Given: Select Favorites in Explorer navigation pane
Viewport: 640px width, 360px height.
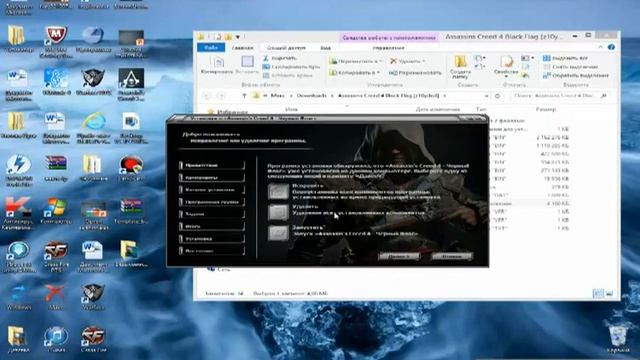Looking at the screenshot, I should pyautogui.click(x=227, y=111).
